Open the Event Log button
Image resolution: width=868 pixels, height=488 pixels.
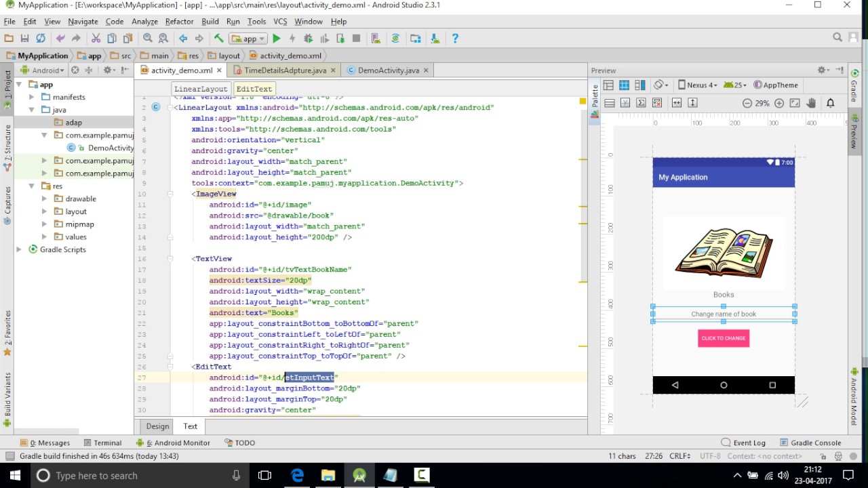(743, 443)
